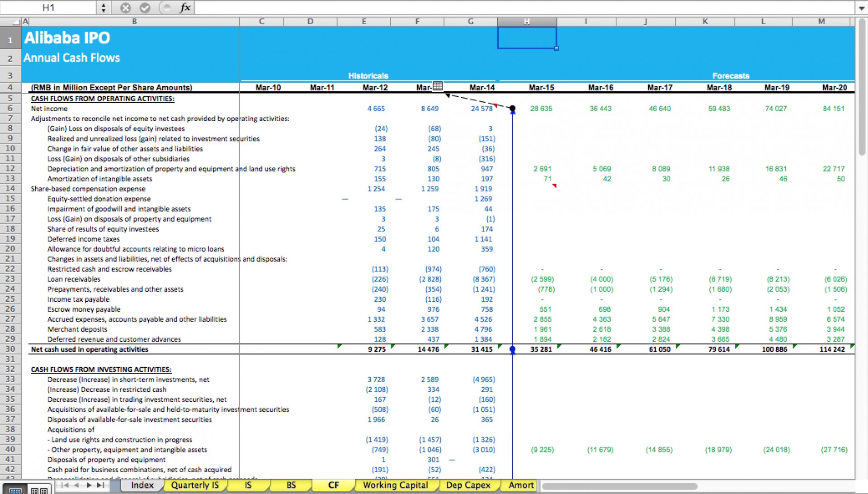
Task: Select column E header
Action: 364,21
